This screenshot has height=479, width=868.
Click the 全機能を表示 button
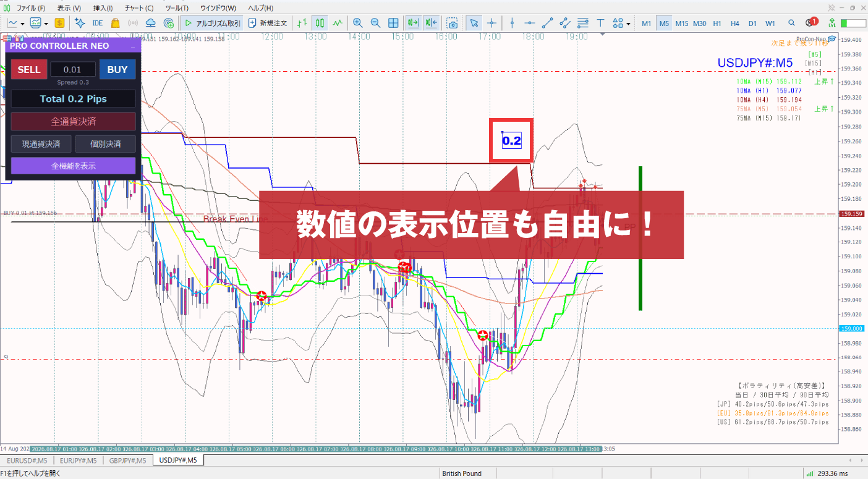click(73, 166)
